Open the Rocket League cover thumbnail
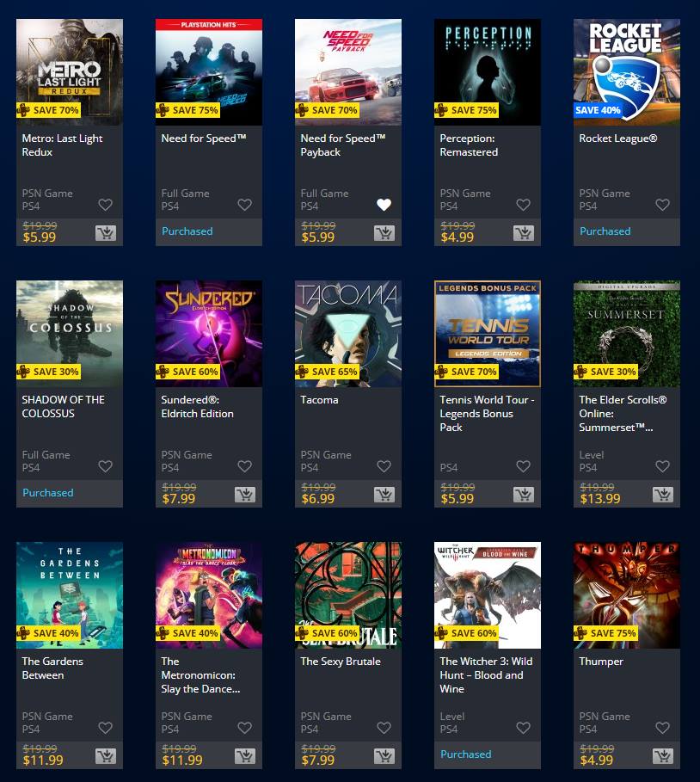The height and width of the screenshot is (782, 700). pos(627,72)
